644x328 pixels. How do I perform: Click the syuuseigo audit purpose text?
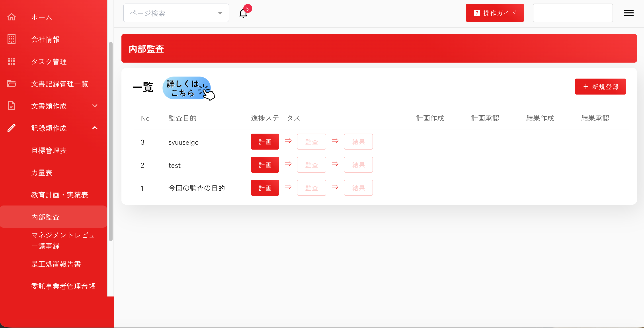click(x=183, y=142)
